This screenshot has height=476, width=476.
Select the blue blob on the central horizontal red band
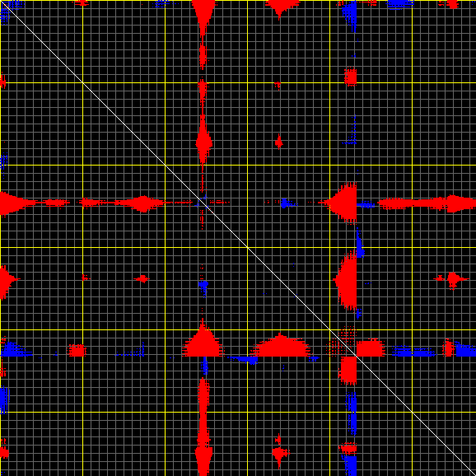click(285, 203)
